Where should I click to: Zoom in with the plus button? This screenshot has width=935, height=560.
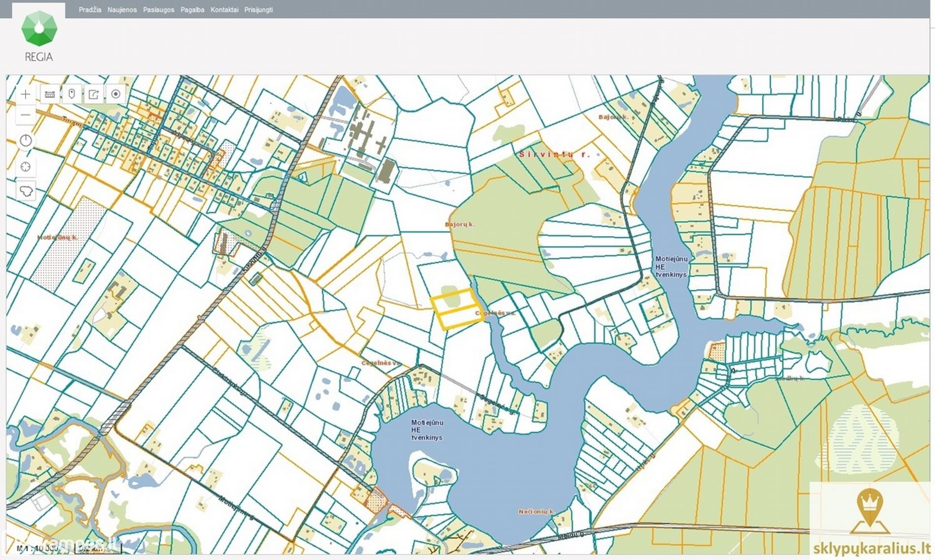coord(26,94)
